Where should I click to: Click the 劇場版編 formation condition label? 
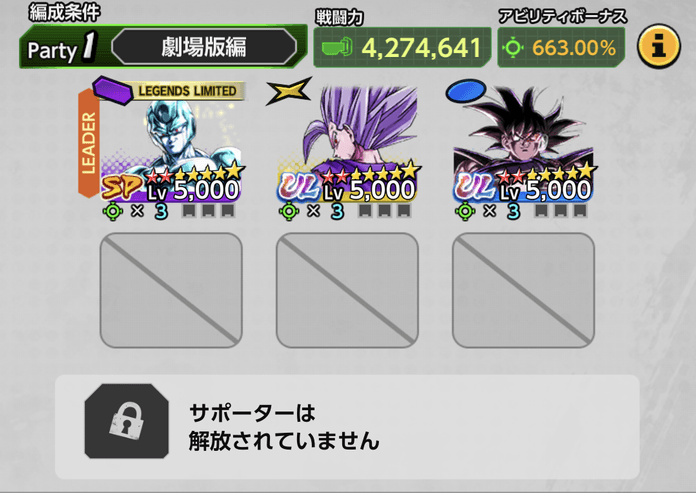[x=204, y=47]
